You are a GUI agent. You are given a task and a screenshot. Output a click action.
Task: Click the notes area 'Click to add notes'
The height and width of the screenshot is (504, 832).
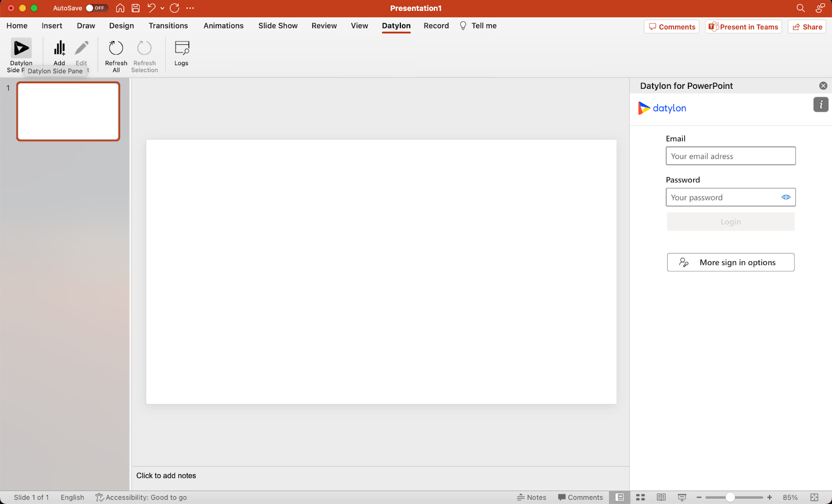point(166,475)
